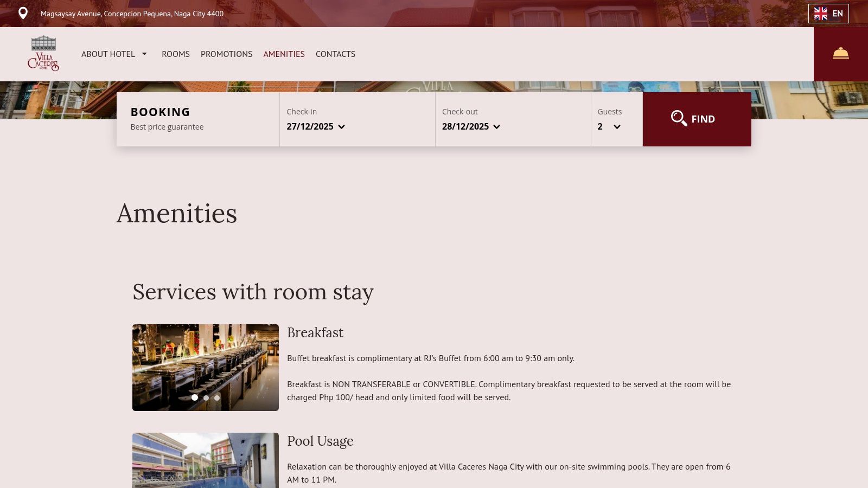Click the EN language switcher label
The height and width of the screenshot is (488, 868).
coord(838,13)
